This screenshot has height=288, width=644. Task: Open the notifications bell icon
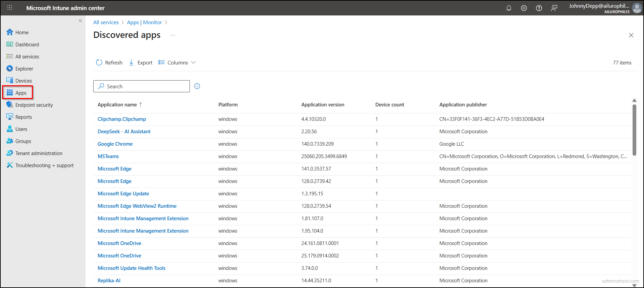point(508,8)
